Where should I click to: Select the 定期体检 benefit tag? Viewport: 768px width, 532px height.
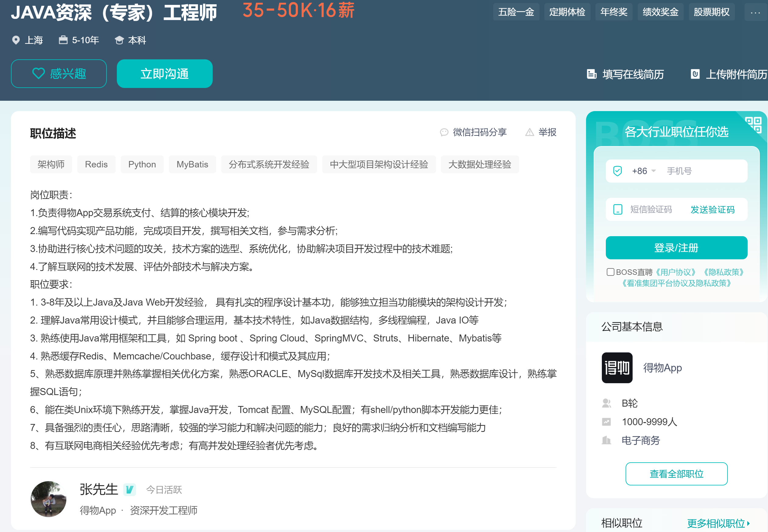567,12
